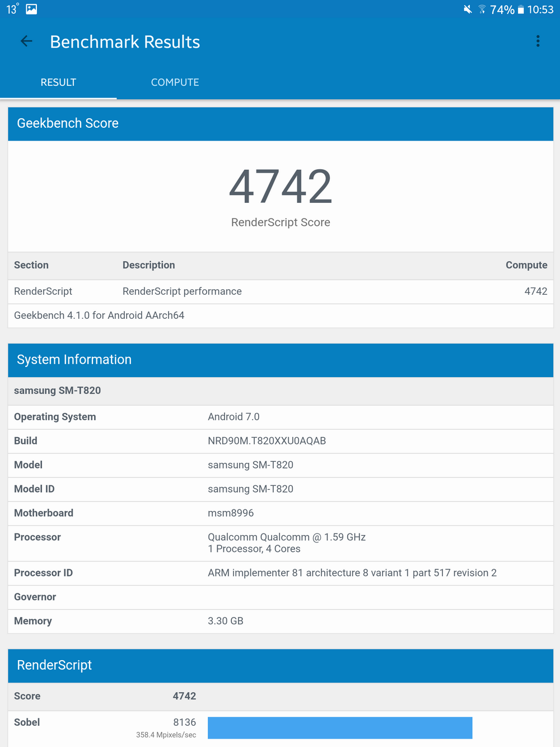Tap the ARM implementer 81 architecture value
The image size is (560, 747).
coord(352,573)
